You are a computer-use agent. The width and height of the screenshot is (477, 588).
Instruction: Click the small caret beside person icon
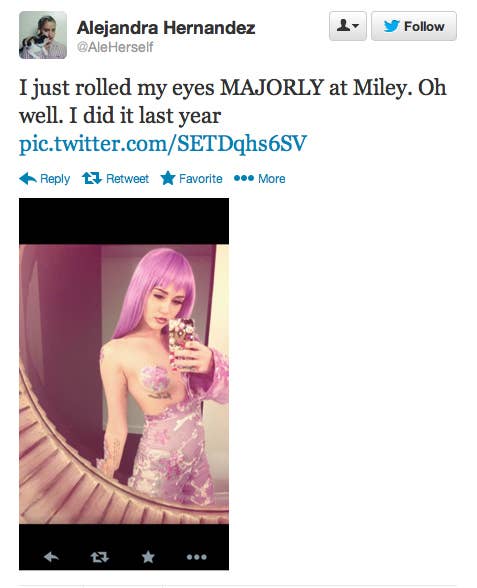(x=356, y=26)
